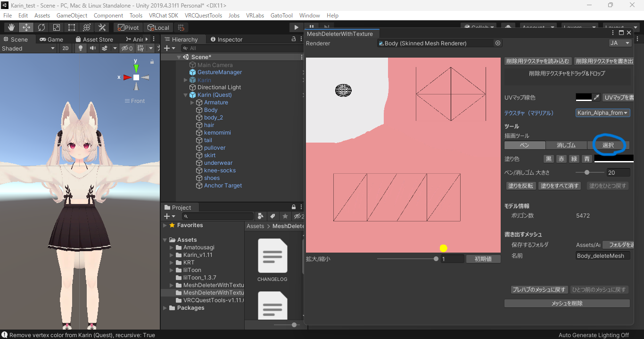
Task: Collapse the Assets folder tree
Action: click(x=165, y=240)
